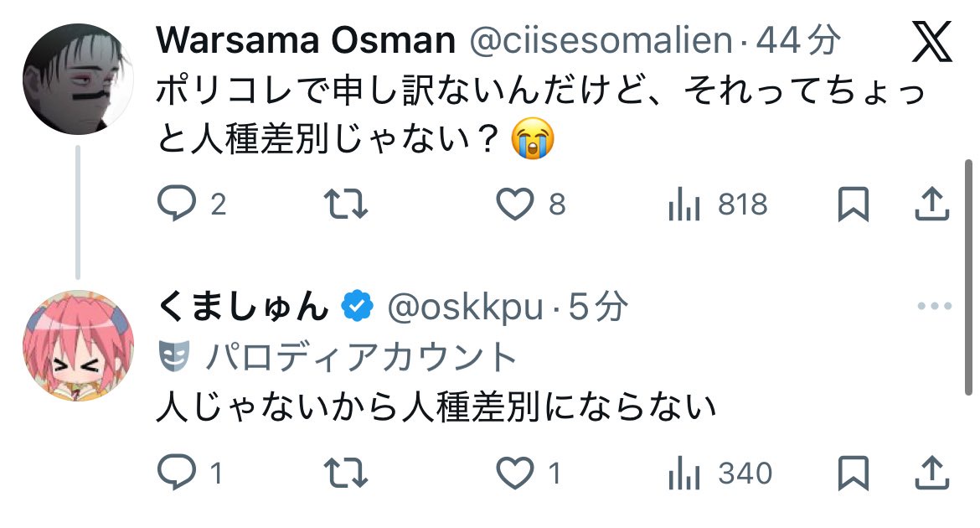Open Warsama Osman's profile picture
Screen dimensions: 980x528
(78, 78)
